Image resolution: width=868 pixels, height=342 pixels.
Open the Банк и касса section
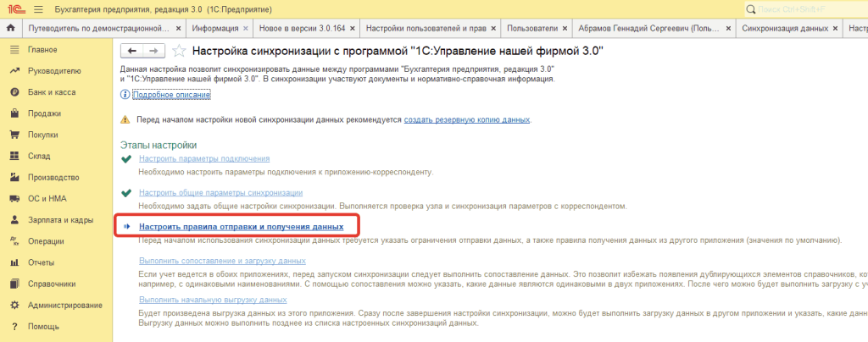pos(52,92)
